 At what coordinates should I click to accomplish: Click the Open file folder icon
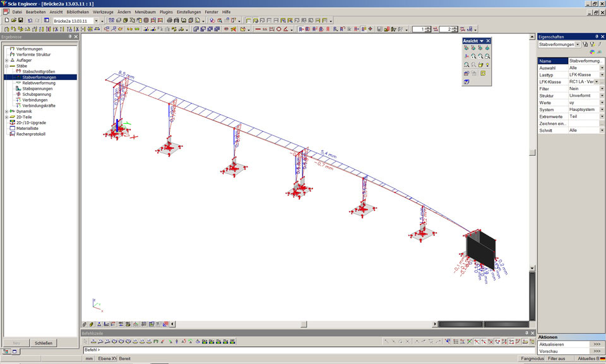pos(13,20)
